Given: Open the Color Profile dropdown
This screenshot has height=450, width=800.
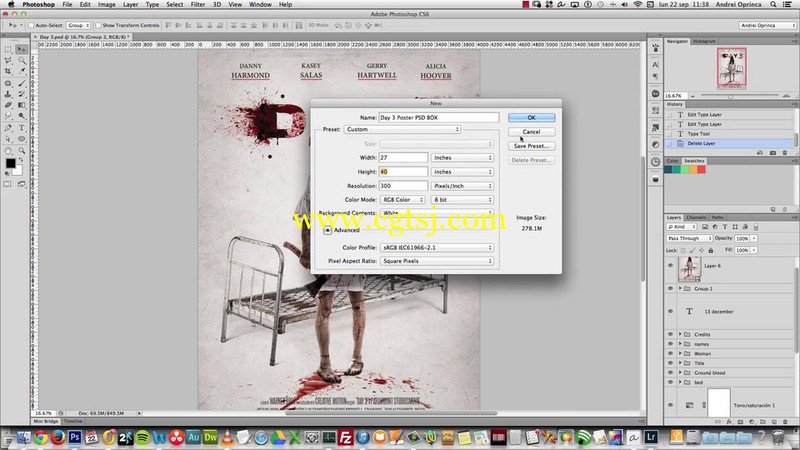Looking at the screenshot, I should tap(437, 247).
